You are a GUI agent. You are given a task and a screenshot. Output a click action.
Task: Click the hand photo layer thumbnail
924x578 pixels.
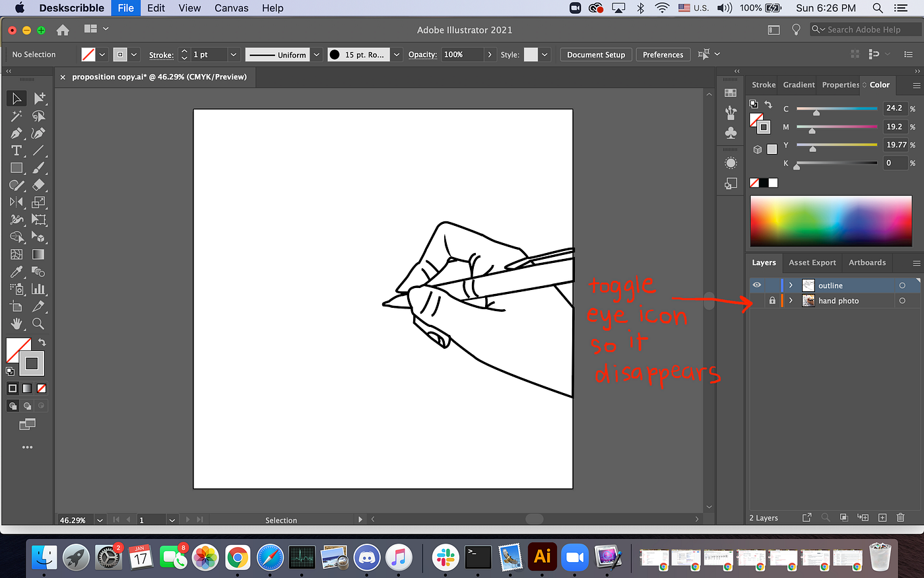click(808, 301)
